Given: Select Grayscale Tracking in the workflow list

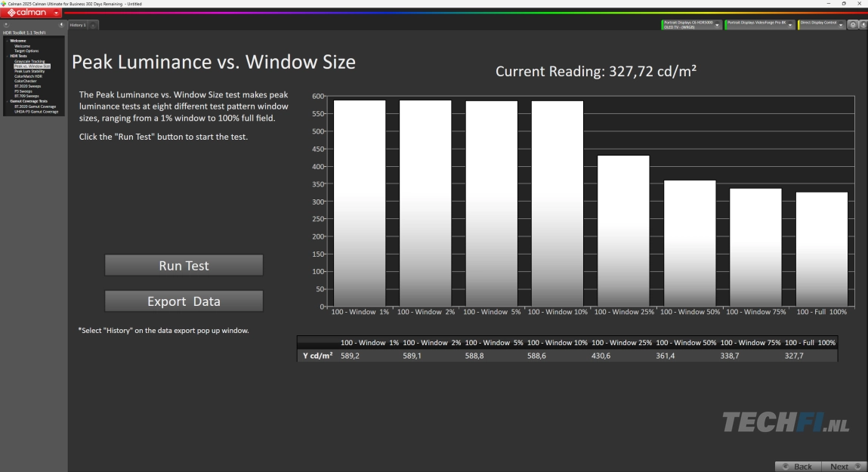Looking at the screenshot, I should pyautogui.click(x=29, y=61).
